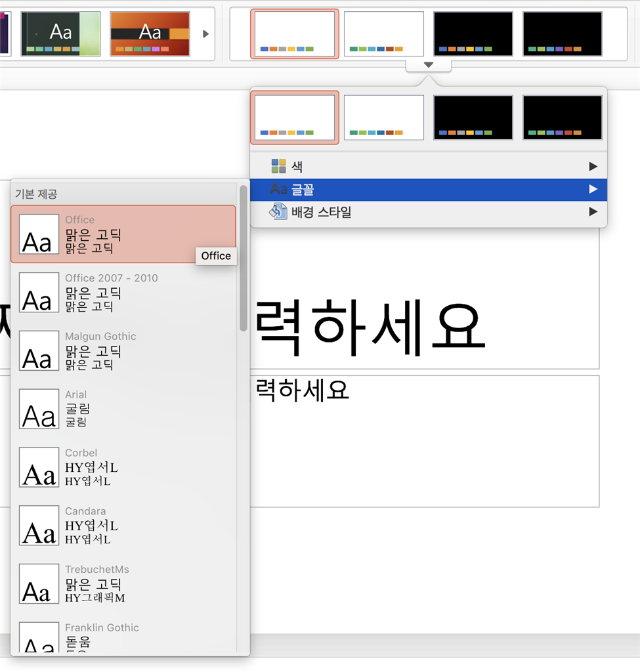
Task: Click the 기본 제공 section header
Action: (36, 194)
